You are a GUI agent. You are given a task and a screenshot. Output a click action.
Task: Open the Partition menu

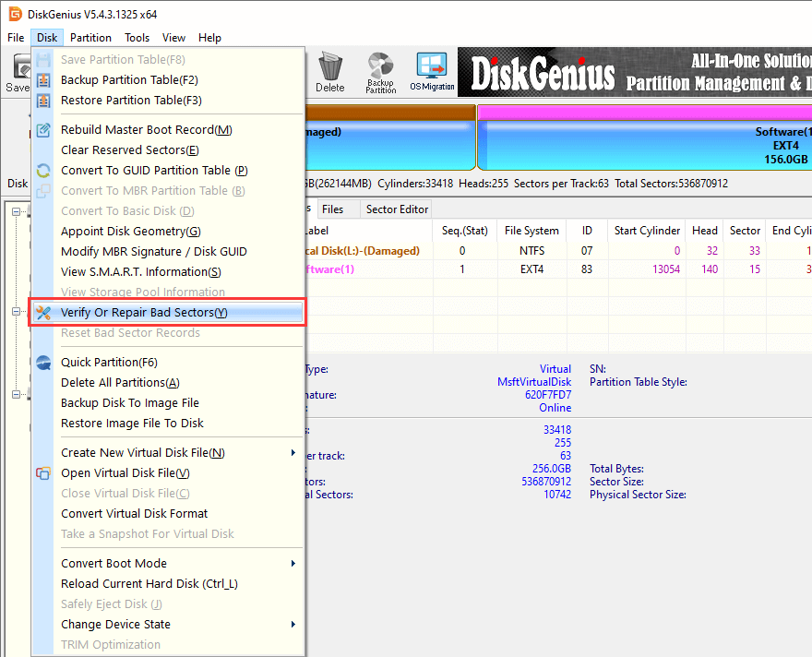point(90,38)
